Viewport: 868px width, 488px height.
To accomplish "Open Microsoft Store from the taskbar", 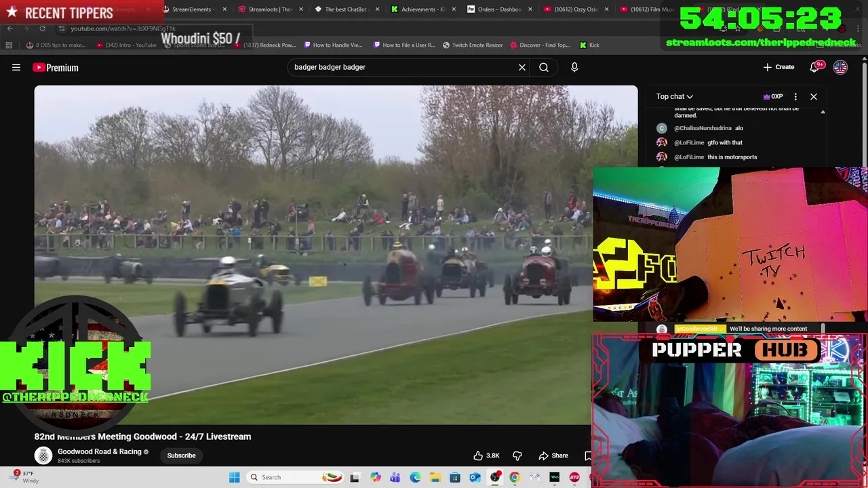I will 455,477.
